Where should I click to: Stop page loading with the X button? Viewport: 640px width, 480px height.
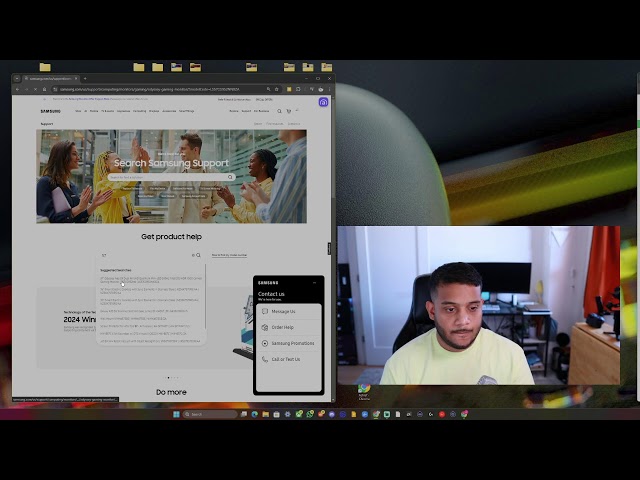(35, 89)
